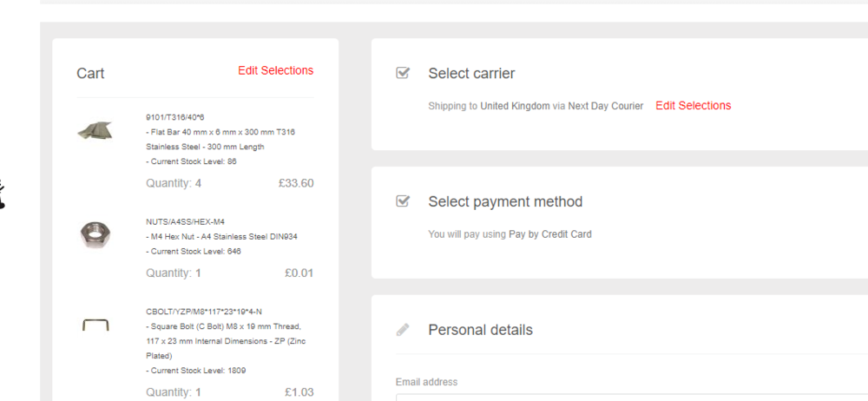
Task: Expand the Personal details section heading
Action: [x=480, y=330]
